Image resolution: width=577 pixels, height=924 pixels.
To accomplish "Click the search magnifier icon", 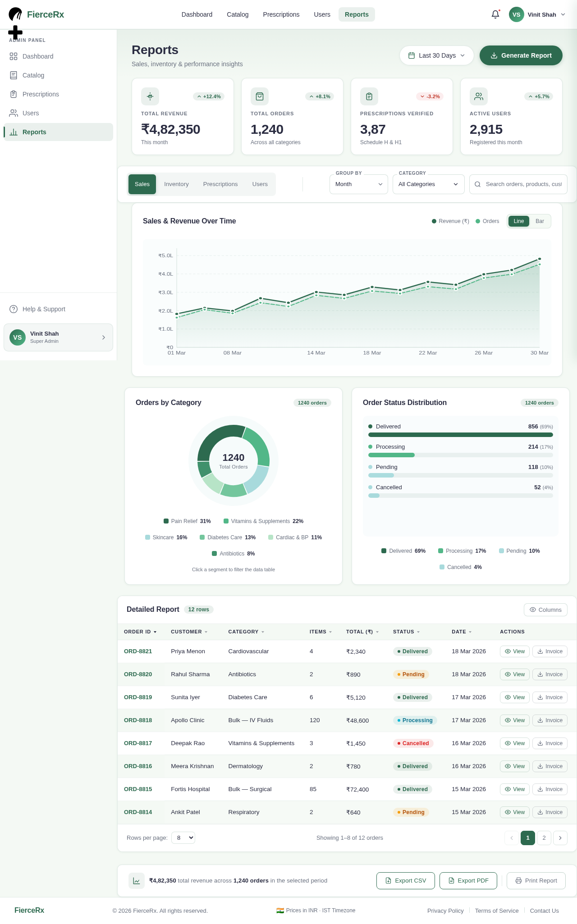I will [x=478, y=184].
